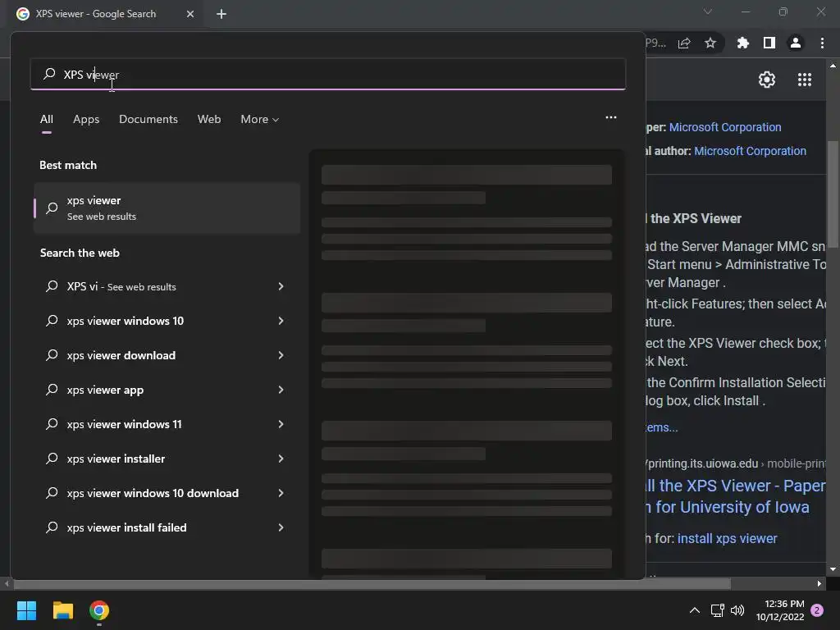Click the more items link in Chrome
Viewport: 840px width, 630px height.
[x=662, y=427]
